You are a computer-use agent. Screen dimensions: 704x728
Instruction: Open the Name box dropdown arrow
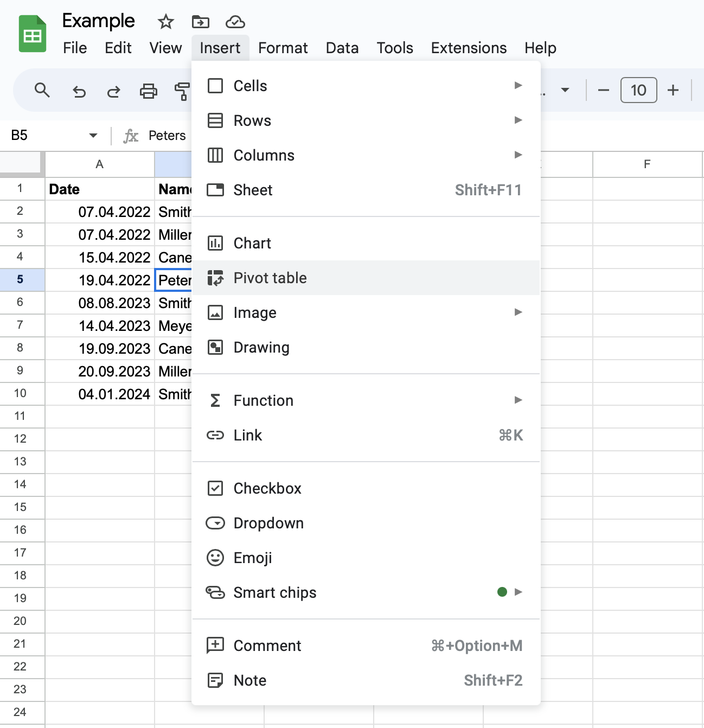coord(93,135)
